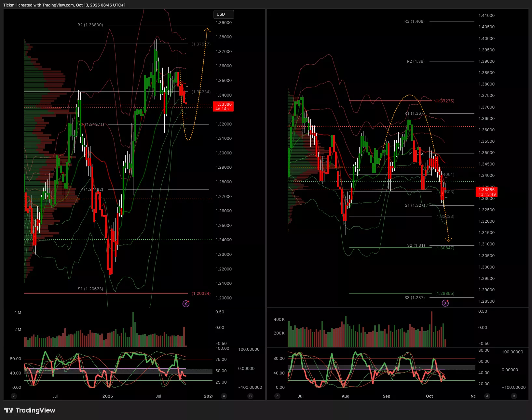Click the Sep label on right time axis
Image resolution: width=532 pixels, height=420 pixels.
pyautogui.click(x=386, y=396)
